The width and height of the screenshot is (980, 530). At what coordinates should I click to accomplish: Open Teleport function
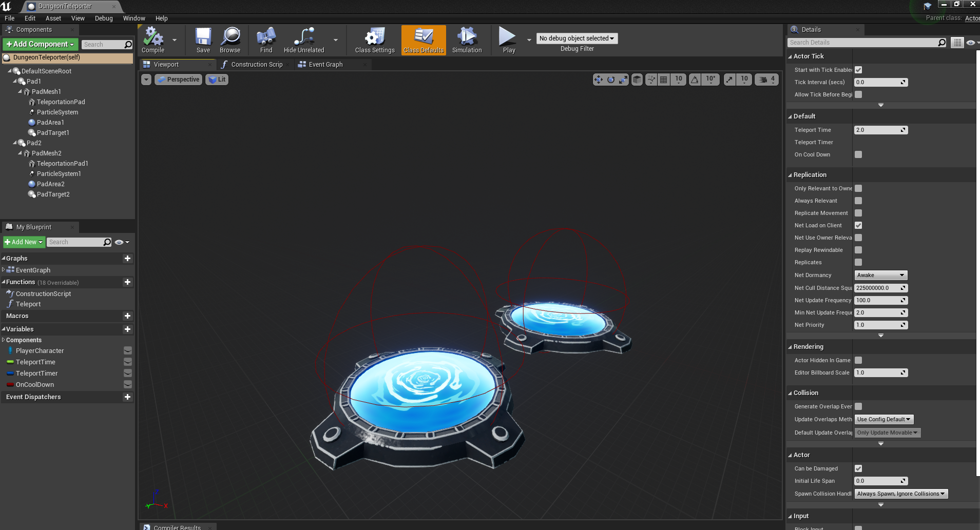[28, 304]
